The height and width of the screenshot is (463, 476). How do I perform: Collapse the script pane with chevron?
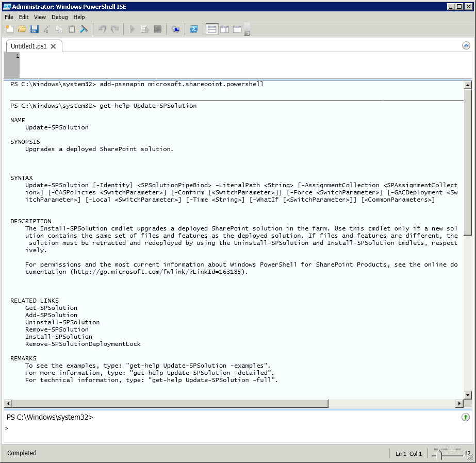pos(466,45)
